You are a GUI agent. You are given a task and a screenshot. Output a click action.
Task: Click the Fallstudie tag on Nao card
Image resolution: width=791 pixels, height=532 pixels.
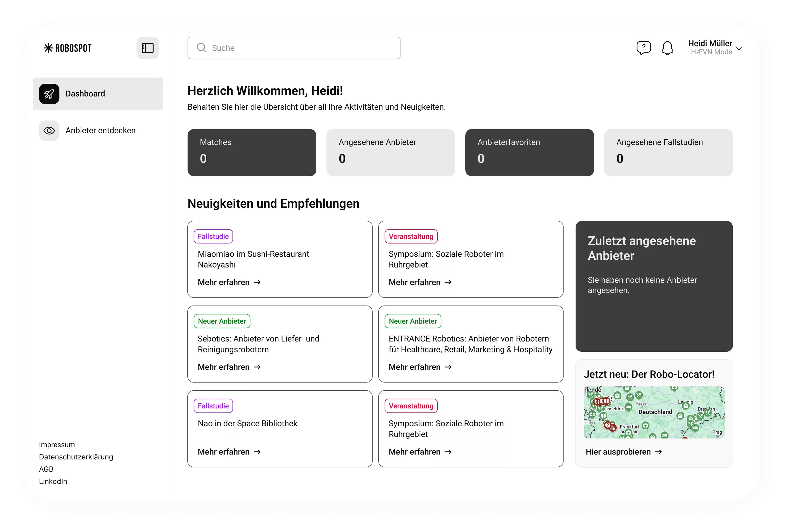[213, 406]
